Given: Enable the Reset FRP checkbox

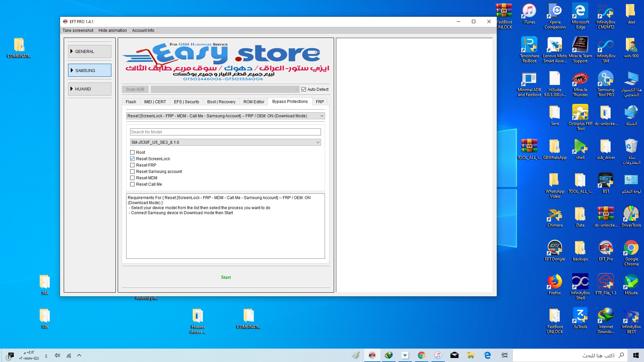Looking at the screenshot, I should 132,165.
